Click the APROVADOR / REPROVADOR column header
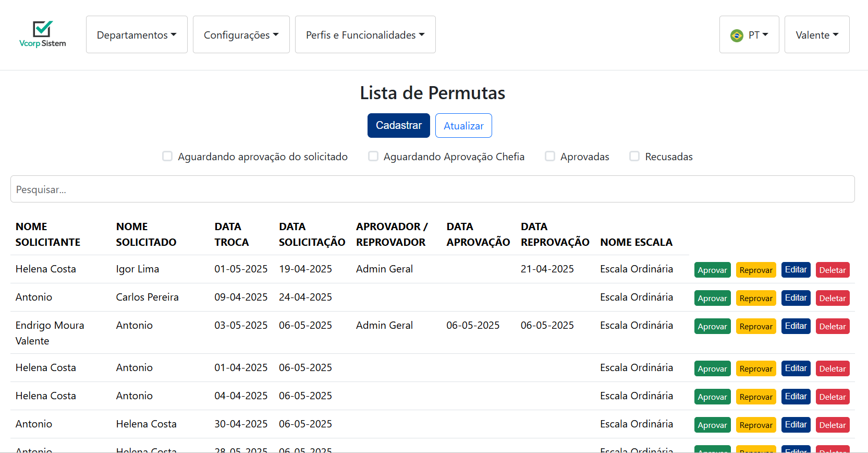The width and height of the screenshot is (868, 453). [x=392, y=234]
